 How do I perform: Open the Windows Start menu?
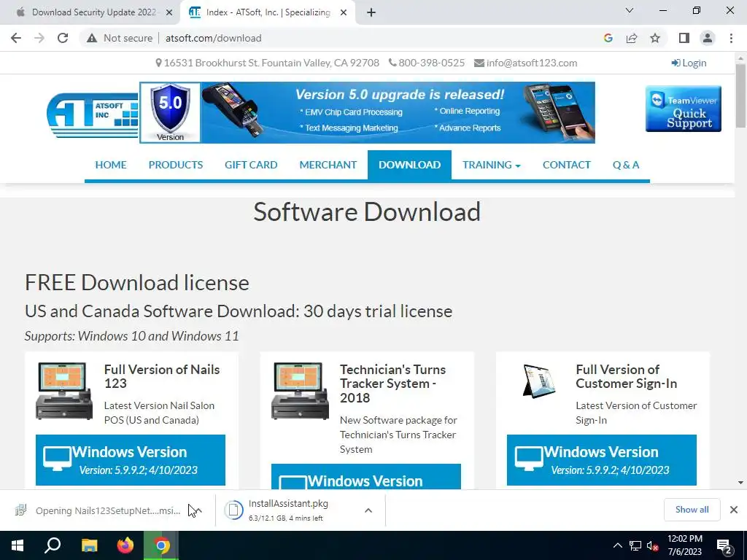pyautogui.click(x=18, y=545)
